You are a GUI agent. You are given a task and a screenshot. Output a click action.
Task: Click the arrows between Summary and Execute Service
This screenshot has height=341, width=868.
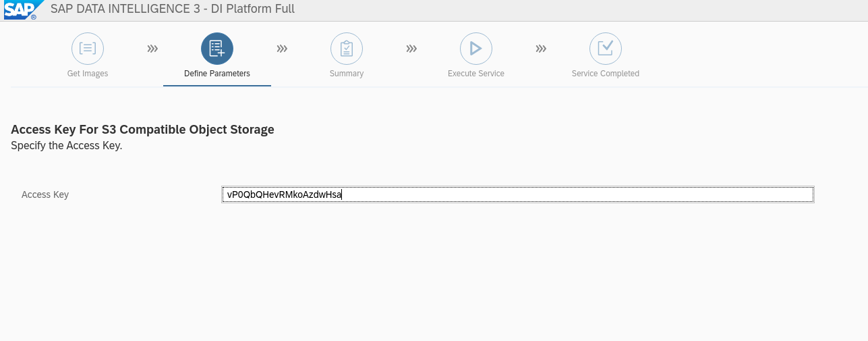coord(411,49)
